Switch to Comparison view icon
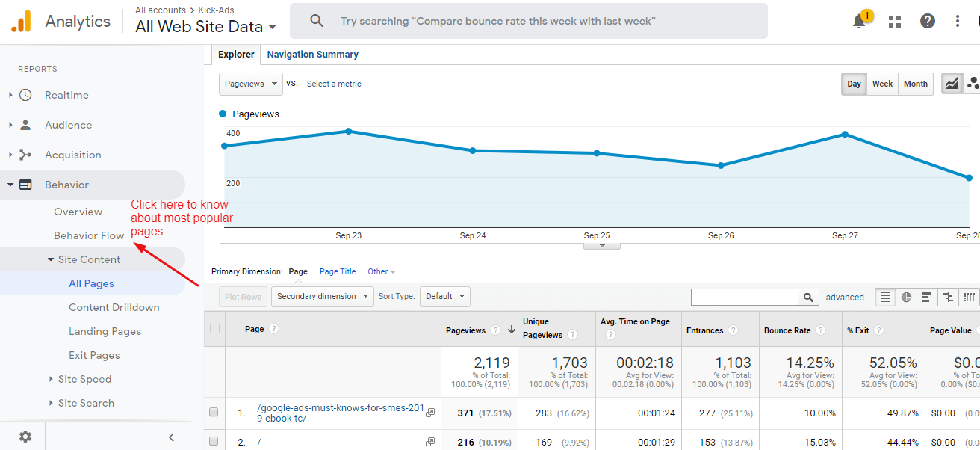Image resolution: width=980 pixels, height=450 pixels. coord(948,297)
